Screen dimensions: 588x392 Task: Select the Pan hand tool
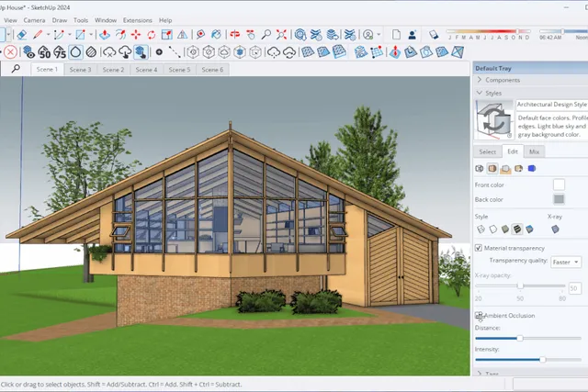(251, 35)
